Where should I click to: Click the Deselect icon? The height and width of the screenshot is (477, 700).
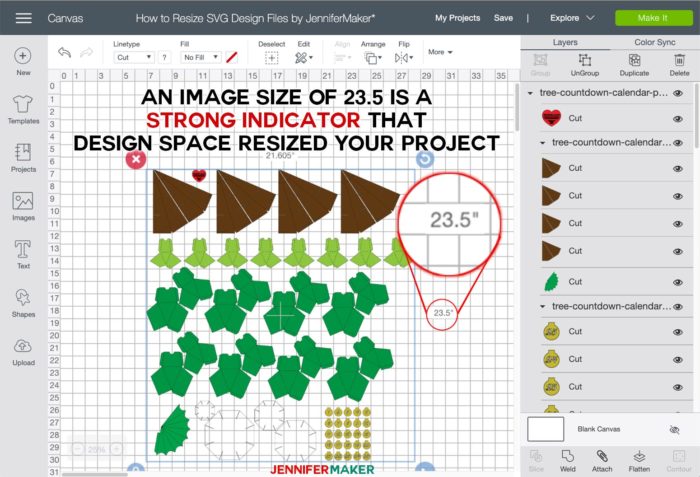(271, 58)
